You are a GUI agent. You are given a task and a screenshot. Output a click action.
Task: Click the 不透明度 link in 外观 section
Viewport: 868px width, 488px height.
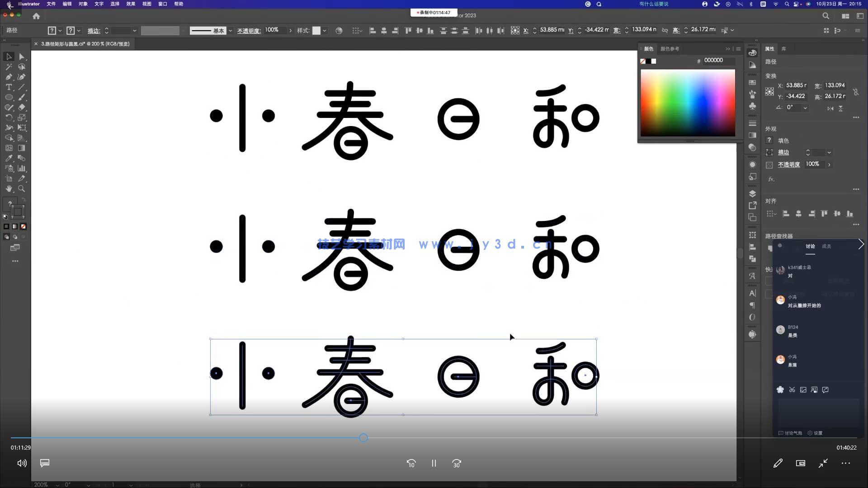click(788, 164)
